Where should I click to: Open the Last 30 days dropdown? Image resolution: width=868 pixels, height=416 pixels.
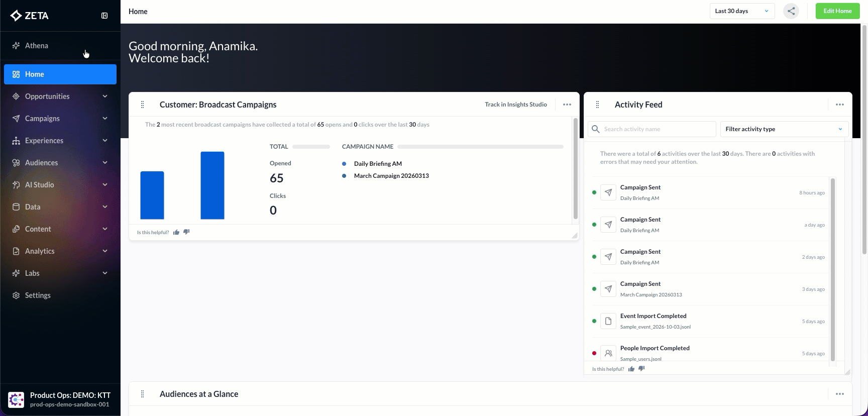click(741, 11)
